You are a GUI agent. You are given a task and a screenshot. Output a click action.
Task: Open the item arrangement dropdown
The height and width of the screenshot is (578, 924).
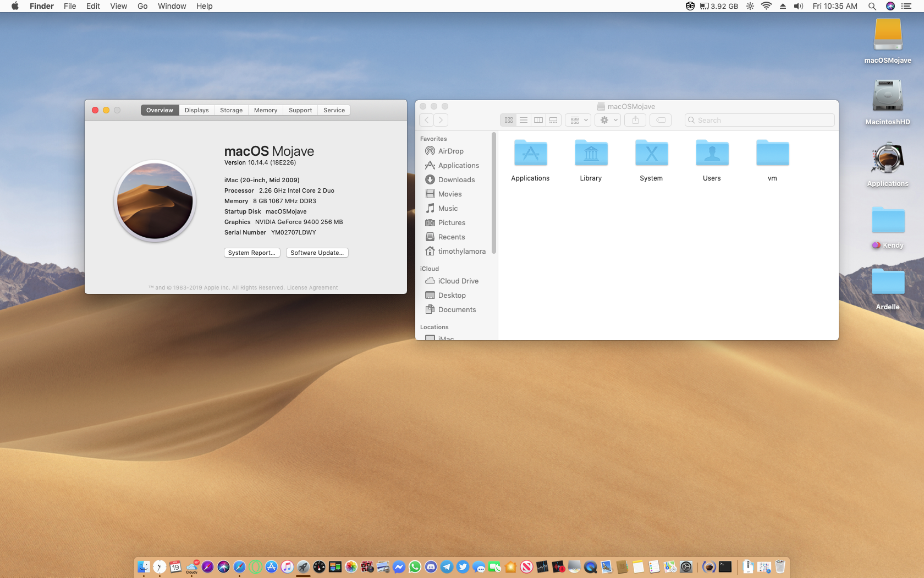pyautogui.click(x=578, y=120)
